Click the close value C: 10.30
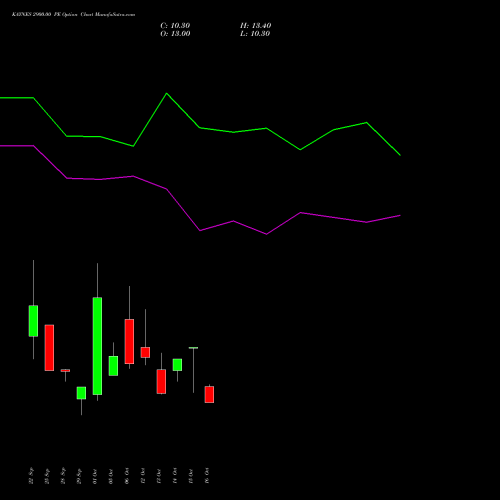Viewport: 500px width, 500px height. click(175, 26)
